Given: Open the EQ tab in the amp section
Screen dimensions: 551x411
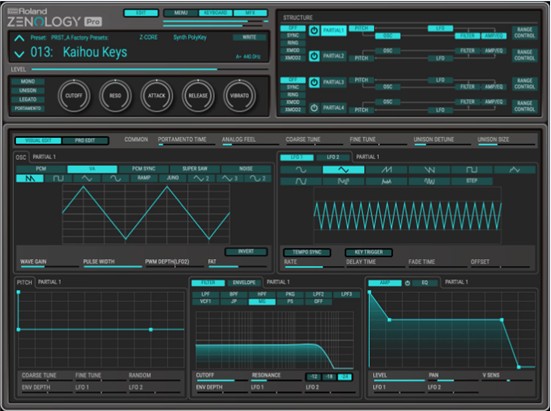Looking at the screenshot, I should [424, 282].
